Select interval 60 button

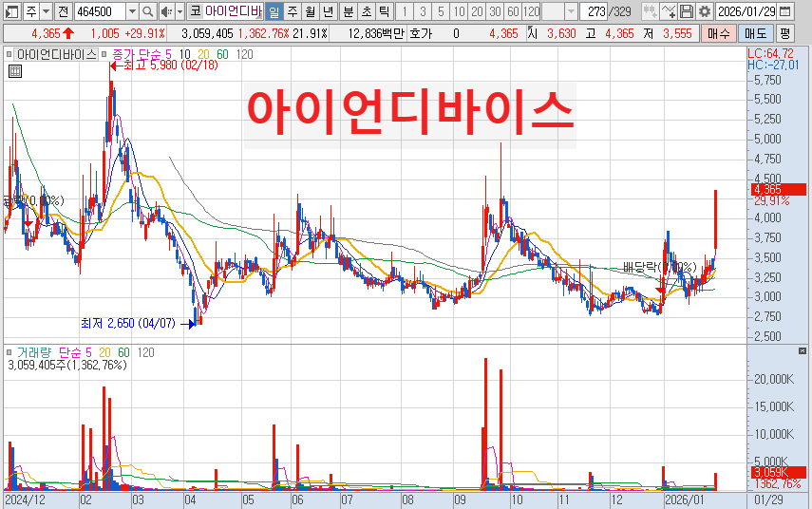point(513,10)
